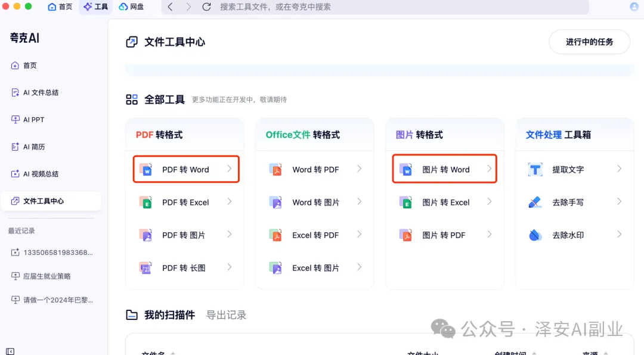Viewport: 644px width, 355px height.
Task: Click the AI 文件总结 sidebar icon
Action: click(15, 92)
